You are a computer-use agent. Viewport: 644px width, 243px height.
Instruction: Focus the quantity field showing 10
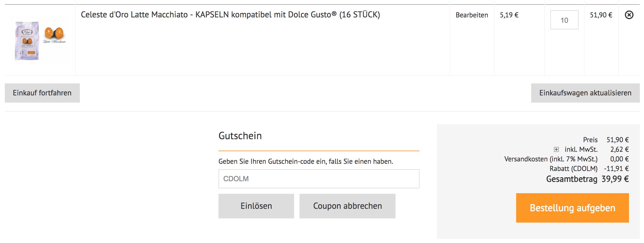click(x=564, y=20)
